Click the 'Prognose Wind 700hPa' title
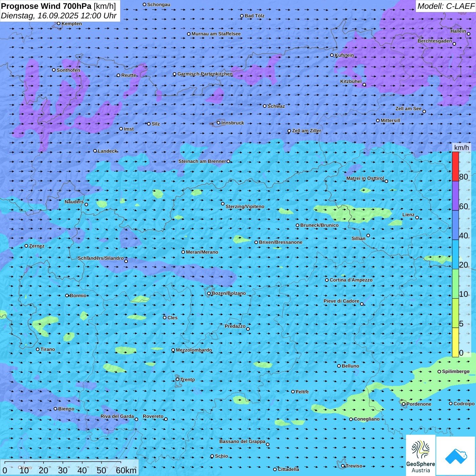This screenshot has width=476, height=476. tap(47, 6)
